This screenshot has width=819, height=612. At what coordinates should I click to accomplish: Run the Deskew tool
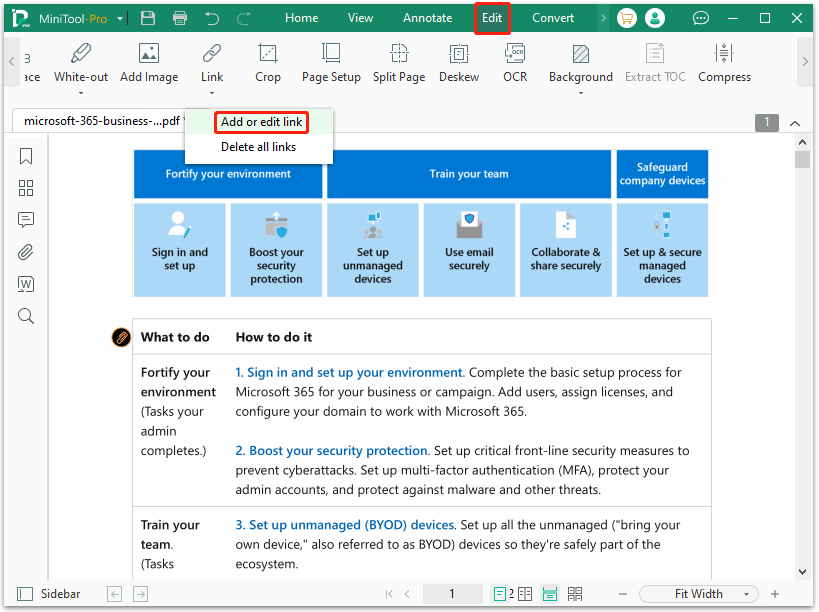pyautogui.click(x=458, y=62)
